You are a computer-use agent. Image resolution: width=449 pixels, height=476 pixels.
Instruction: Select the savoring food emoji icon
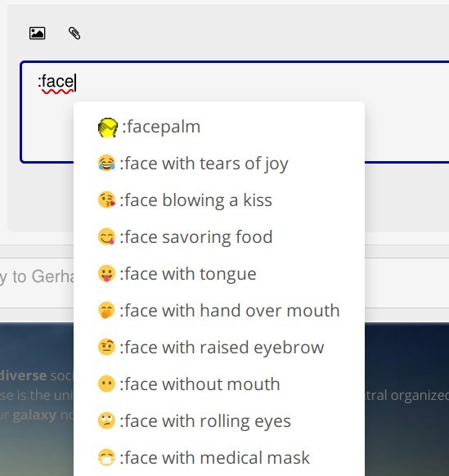pos(106,237)
